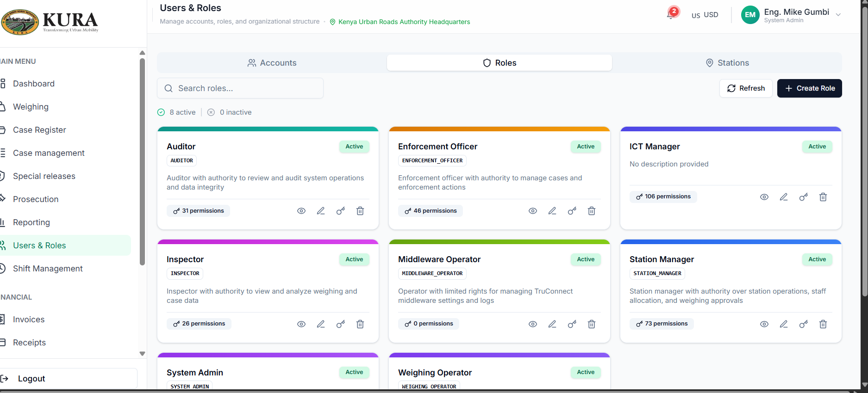Open Eng. Mike Gumbi user menu chevron
The height and width of the screenshot is (393, 868).
click(838, 15)
